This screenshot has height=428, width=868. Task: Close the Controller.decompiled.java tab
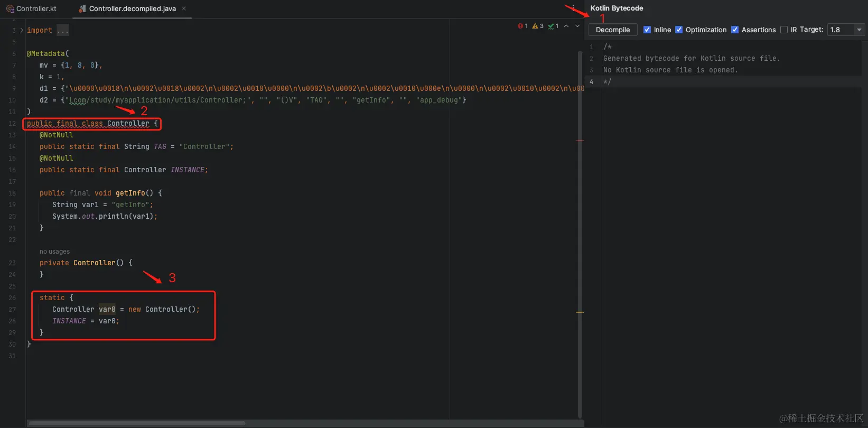pyautogui.click(x=184, y=8)
